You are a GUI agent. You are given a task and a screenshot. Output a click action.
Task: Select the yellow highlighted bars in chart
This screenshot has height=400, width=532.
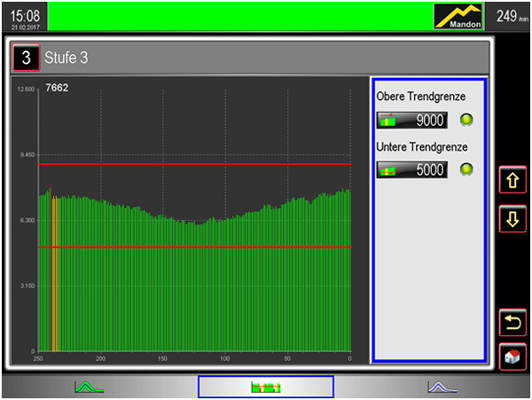pos(56,275)
